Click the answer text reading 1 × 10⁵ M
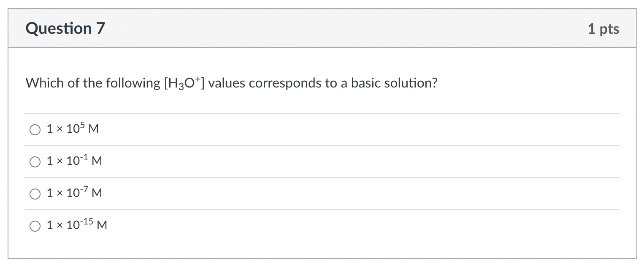This screenshot has height=268, width=644. (72, 129)
